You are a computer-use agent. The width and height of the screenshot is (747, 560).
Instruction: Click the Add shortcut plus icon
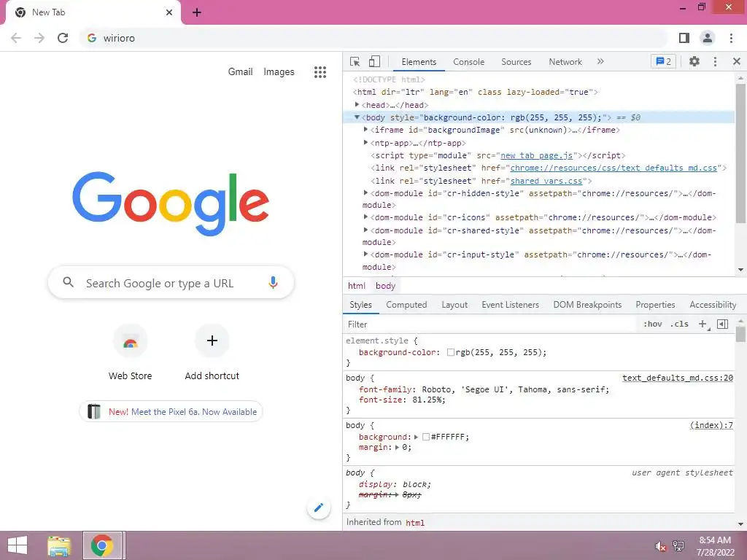pyautogui.click(x=212, y=341)
